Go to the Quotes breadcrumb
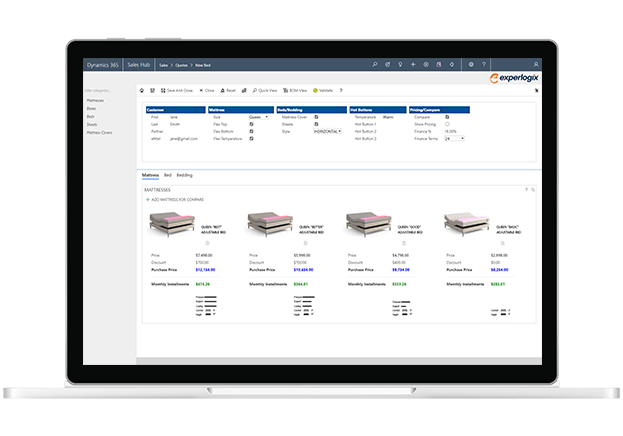Image resolution: width=623 pixels, height=436 pixels. [x=182, y=65]
